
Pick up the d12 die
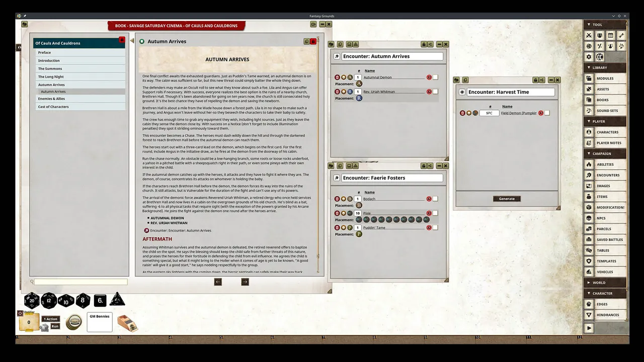(49, 300)
